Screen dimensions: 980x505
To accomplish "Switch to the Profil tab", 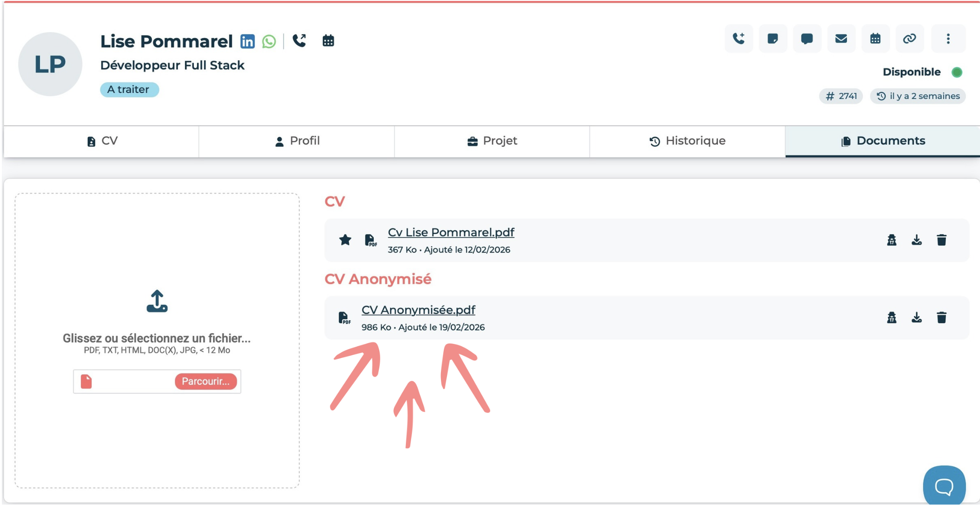I will tap(297, 141).
